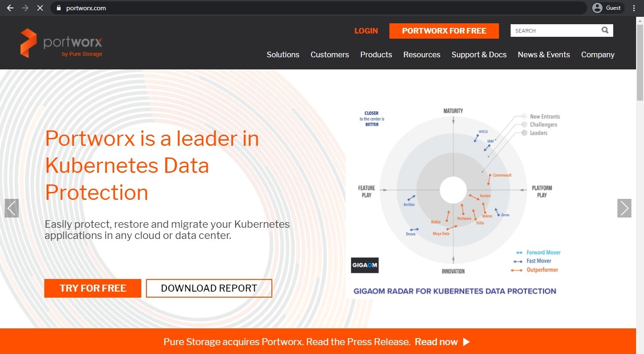Click the padlock site info icon
Image resolution: width=644 pixels, height=354 pixels.
pyautogui.click(x=58, y=8)
